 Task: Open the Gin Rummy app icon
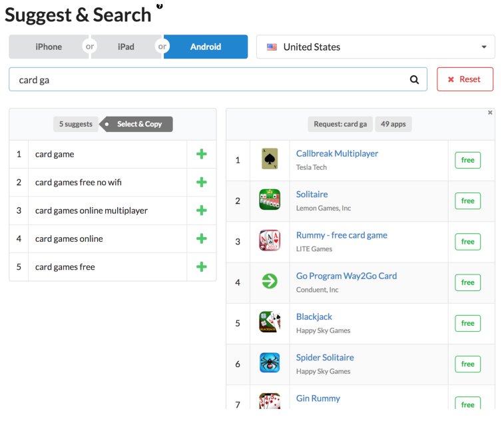point(270,401)
